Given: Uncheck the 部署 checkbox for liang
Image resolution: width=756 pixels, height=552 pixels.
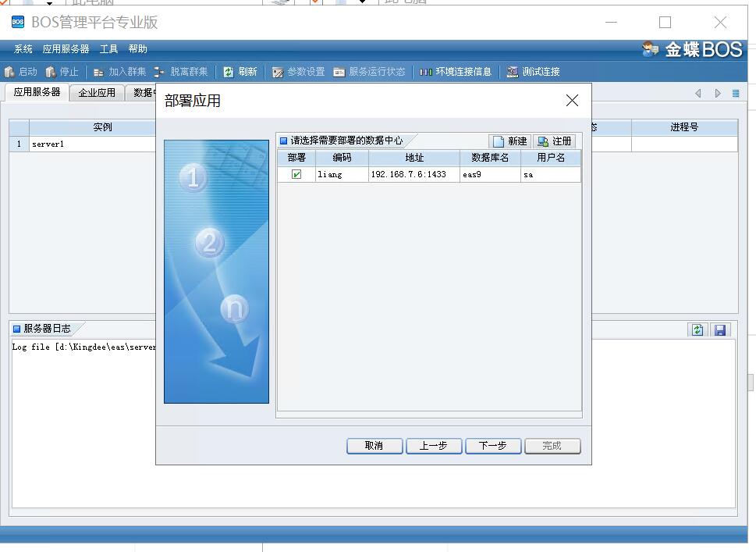Looking at the screenshot, I should click(296, 174).
